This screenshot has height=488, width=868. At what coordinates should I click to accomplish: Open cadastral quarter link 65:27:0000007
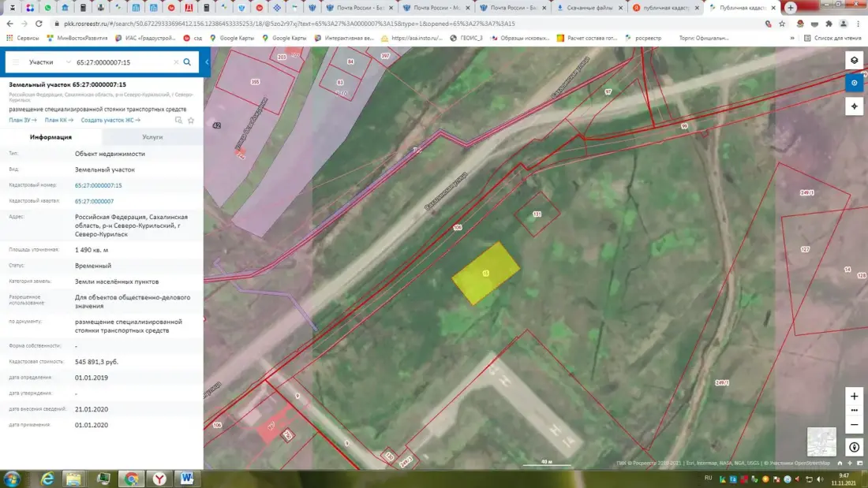click(94, 201)
